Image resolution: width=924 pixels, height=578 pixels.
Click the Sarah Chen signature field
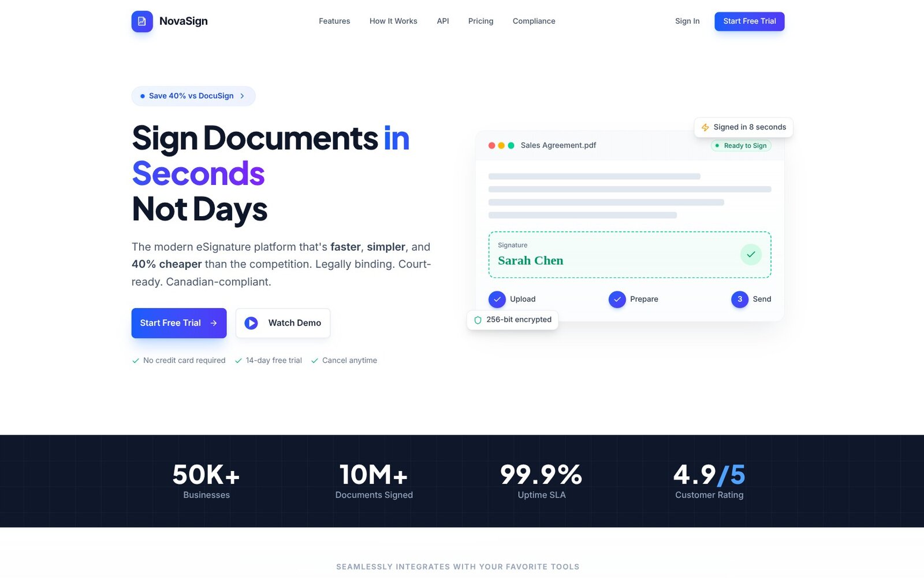point(630,255)
